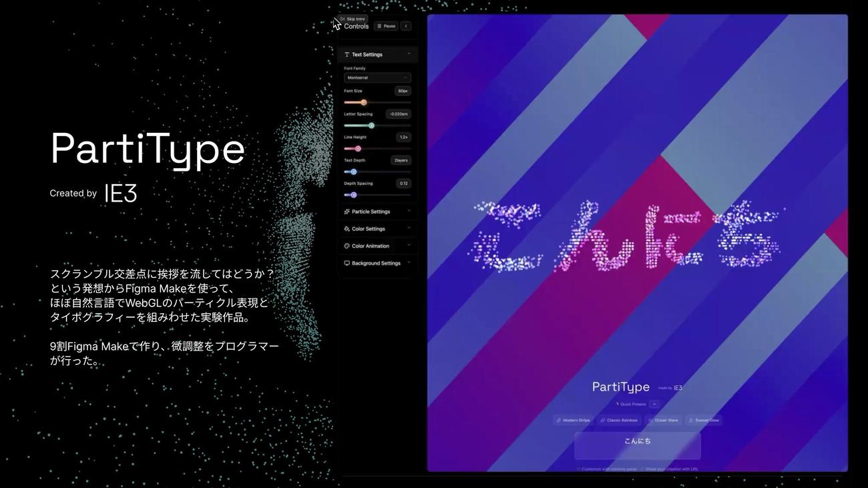The width and height of the screenshot is (868, 488).
Task: Click the Particle Settings sparkle icon
Action: (347, 212)
